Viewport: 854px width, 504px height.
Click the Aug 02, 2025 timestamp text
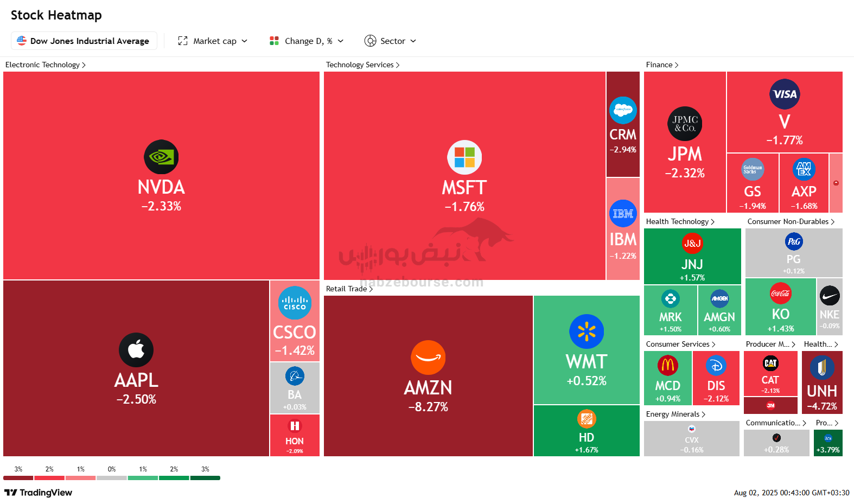792,493
